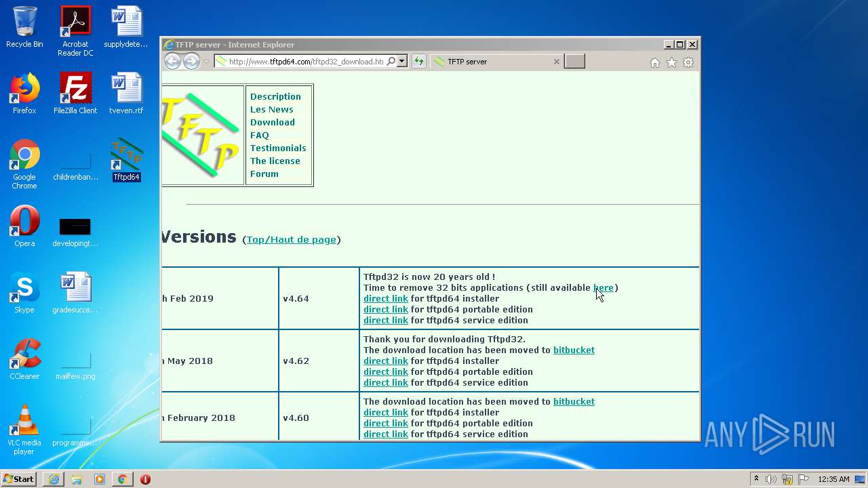
Task: Click direct link for v4.60 tftpd64 installer
Action: 386,412
